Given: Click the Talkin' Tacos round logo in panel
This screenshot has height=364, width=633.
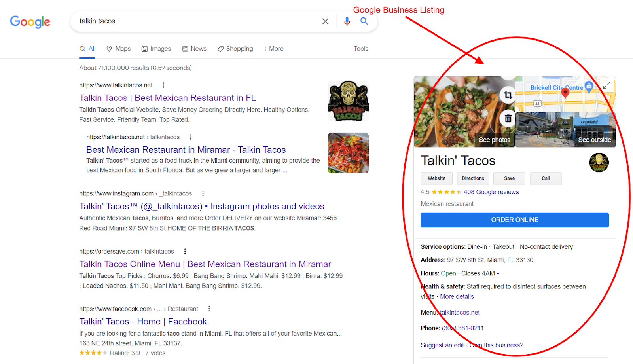Looking at the screenshot, I should point(599,162).
